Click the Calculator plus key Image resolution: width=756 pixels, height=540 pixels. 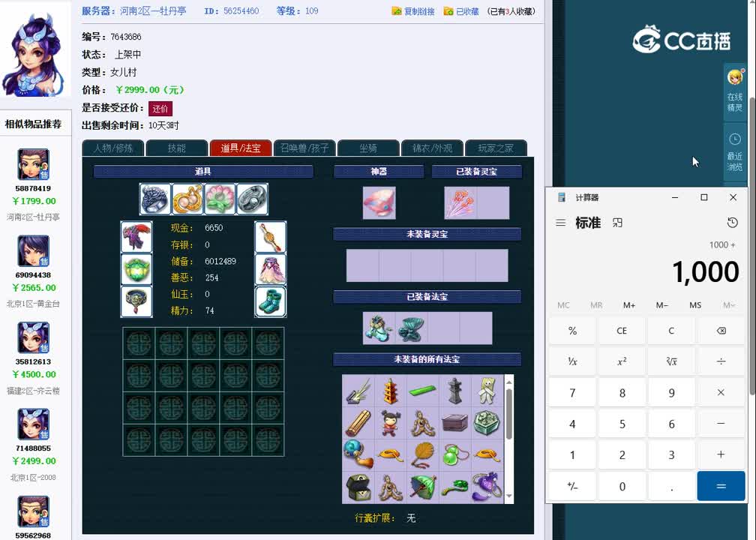pyautogui.click(x=721, y=454)
